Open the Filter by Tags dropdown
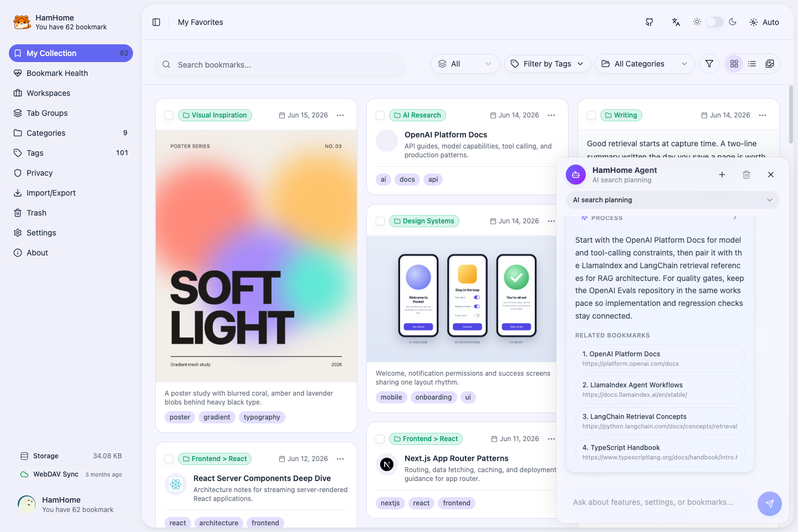 click(x=548, y=64)
